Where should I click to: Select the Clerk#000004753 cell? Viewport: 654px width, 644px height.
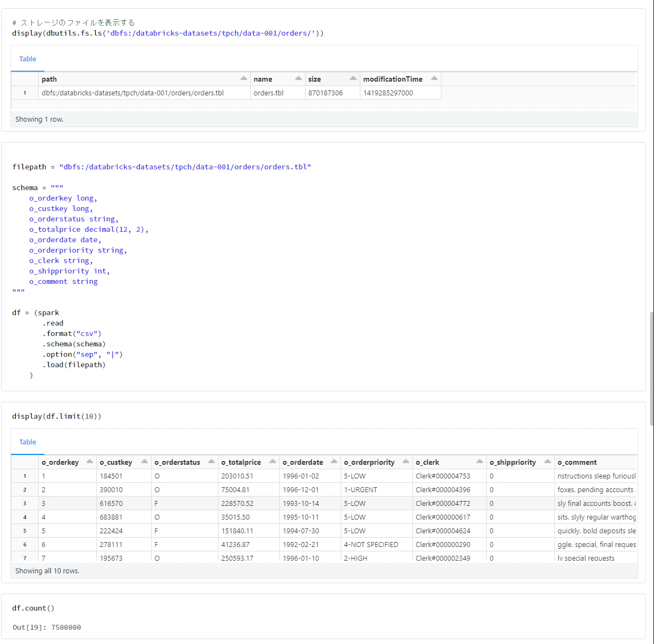click(449, 476)
